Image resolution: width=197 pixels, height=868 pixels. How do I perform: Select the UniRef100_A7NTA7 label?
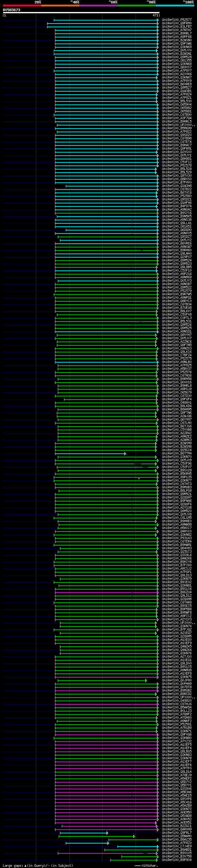pyautogui.click(x=177, y=30)
